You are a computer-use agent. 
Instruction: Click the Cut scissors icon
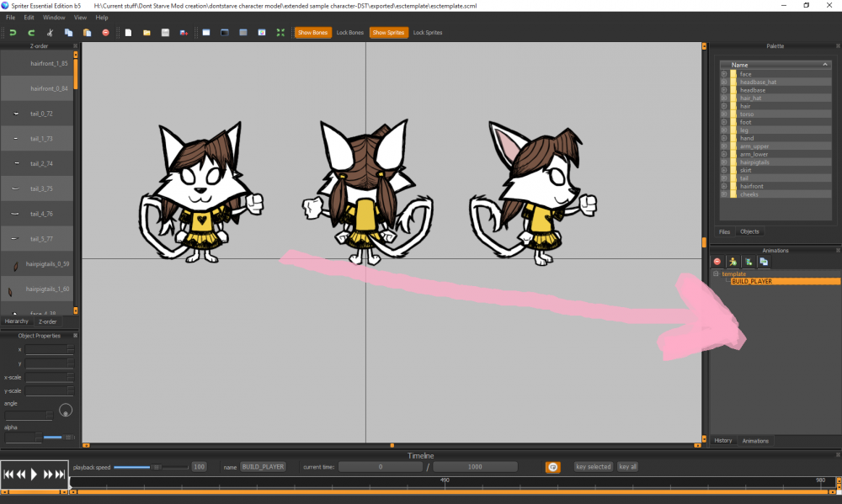tap(50, 33)
